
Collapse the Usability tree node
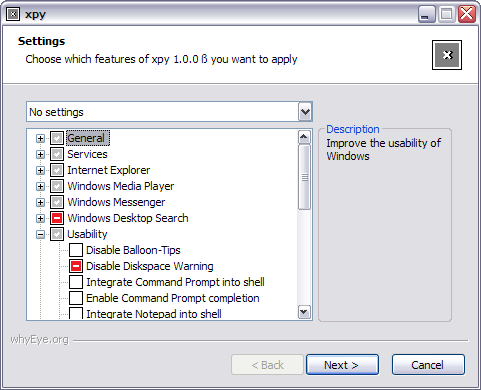[40, 234]
